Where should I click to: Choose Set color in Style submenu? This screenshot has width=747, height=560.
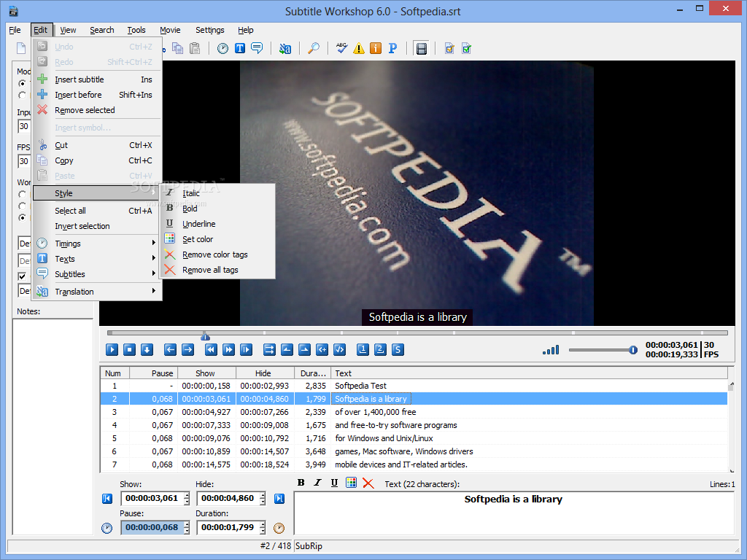pos(219,239)
